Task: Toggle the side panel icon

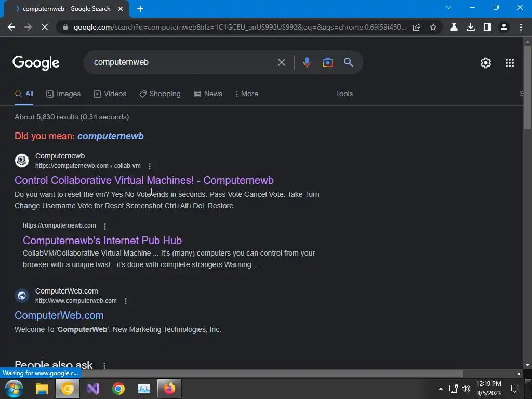Action: pos(487,27)
